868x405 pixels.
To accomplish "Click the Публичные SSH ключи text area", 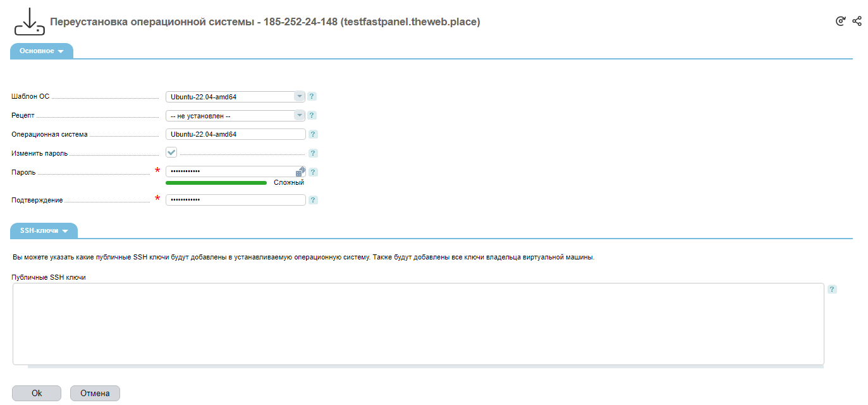I will click(x=418, y=324).
